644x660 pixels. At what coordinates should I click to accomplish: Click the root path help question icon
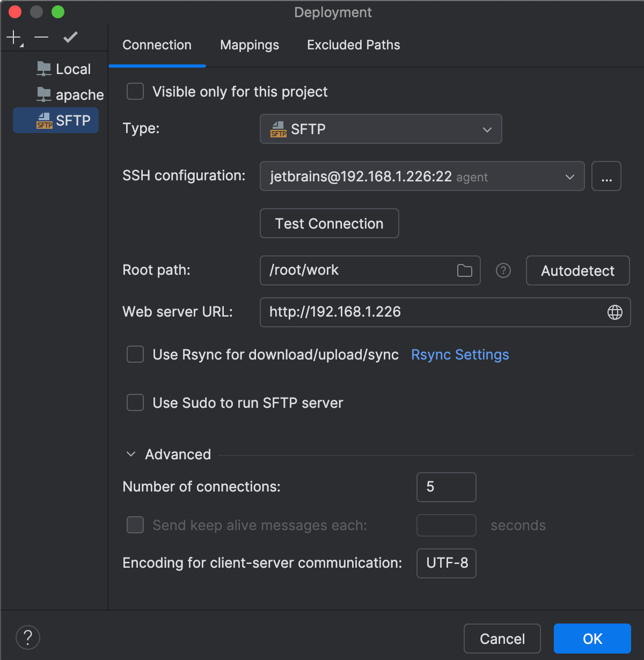click(x=503, y=270)
